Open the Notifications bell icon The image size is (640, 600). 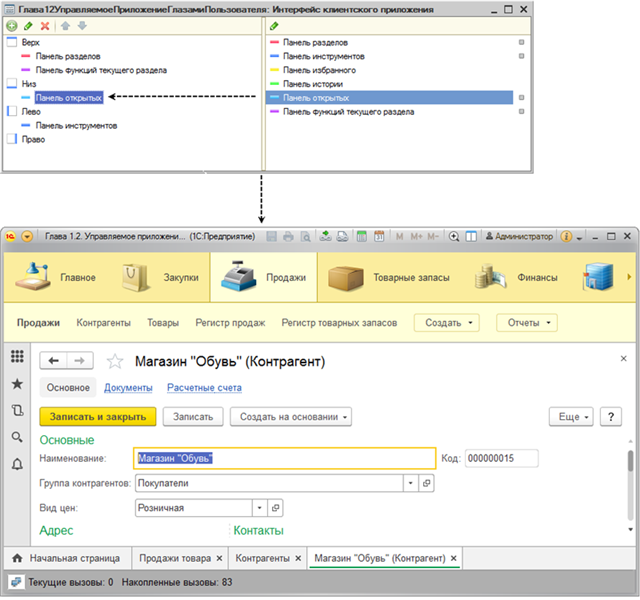pyautogui.click(x=17, y=464)
